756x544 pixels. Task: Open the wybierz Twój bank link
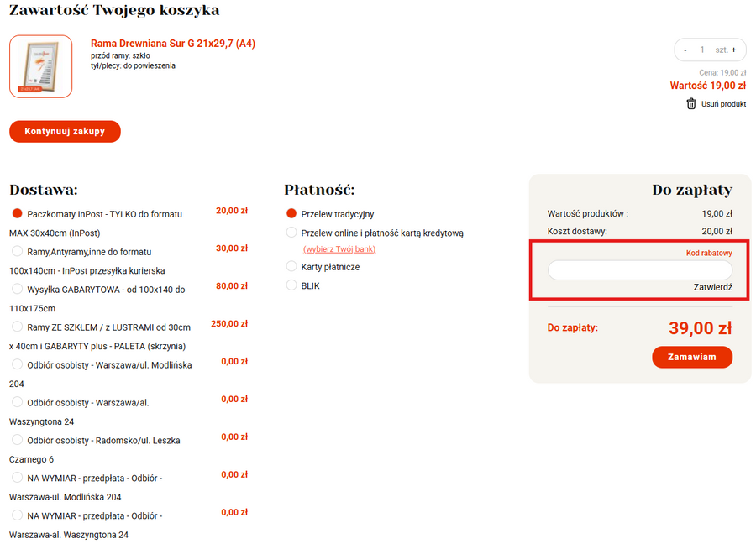339,249
